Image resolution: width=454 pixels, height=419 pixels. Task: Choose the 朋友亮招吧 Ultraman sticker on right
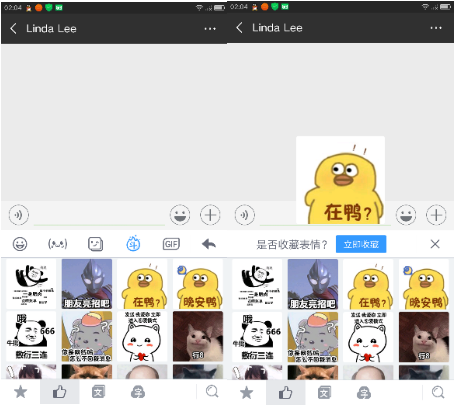pyautogui.click(x=313, y=284)
